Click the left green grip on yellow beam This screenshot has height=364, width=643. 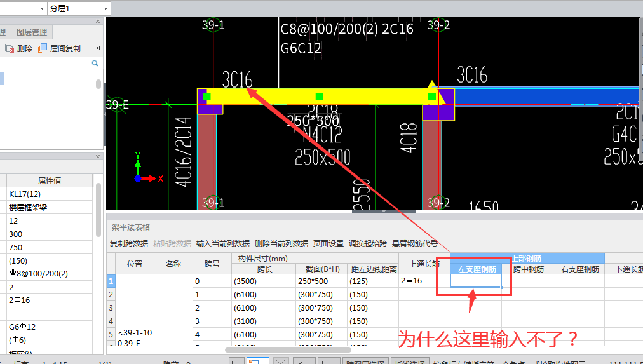click(x=206, y=97)
